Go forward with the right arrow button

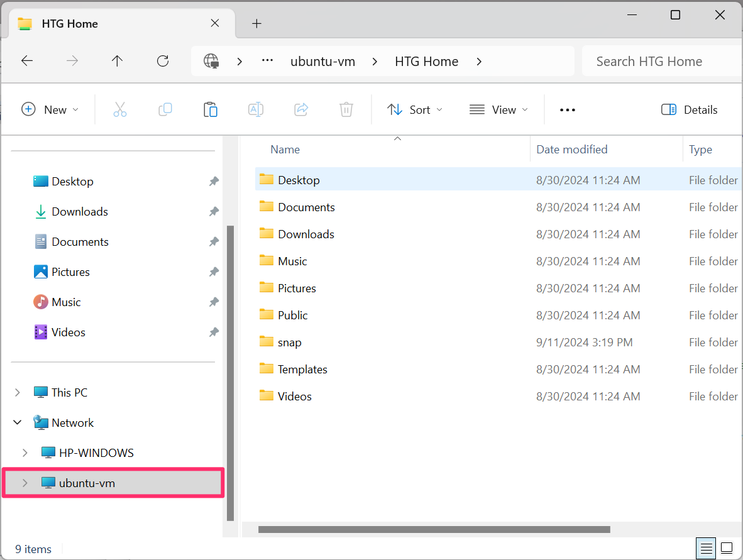tap(72, 60)
